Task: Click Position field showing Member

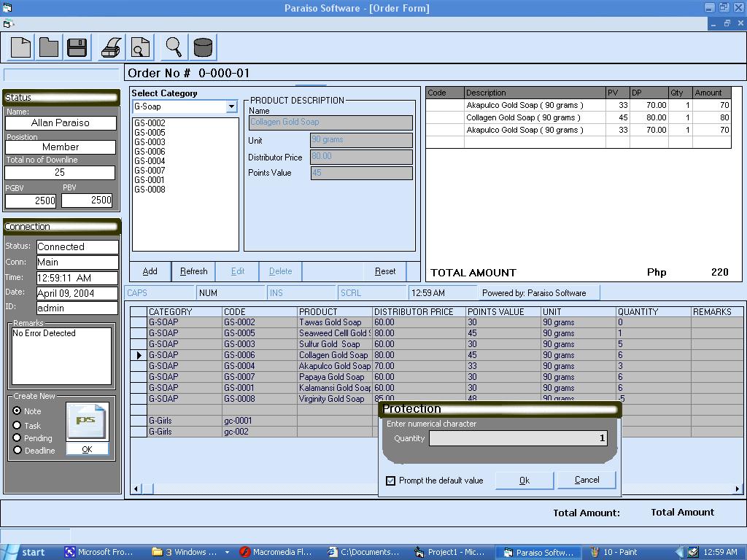Action: [x=60, y=147]
